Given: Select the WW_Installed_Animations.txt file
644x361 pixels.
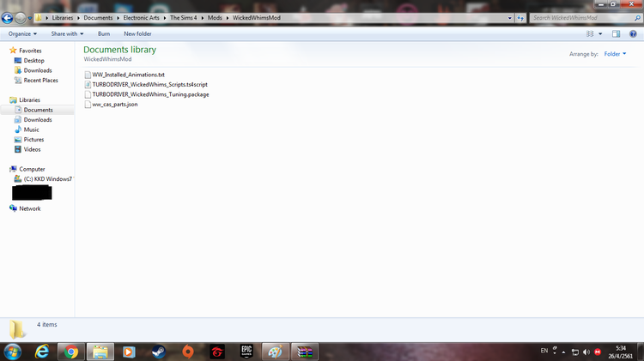Looking at the screenshot, I should 125,75.
